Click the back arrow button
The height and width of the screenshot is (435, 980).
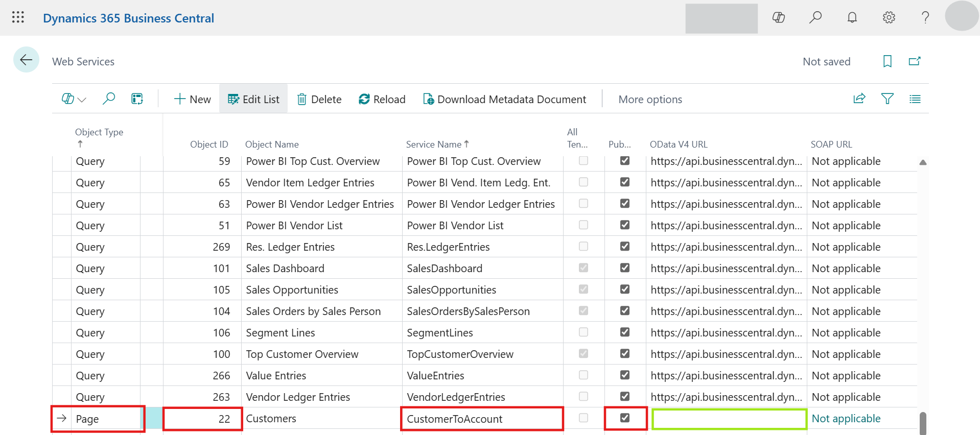point(26,60)
